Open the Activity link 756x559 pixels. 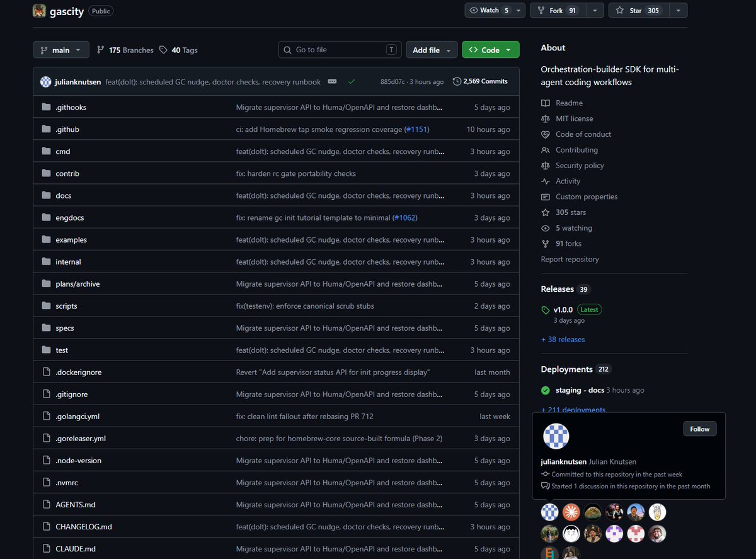coord(561,181)
